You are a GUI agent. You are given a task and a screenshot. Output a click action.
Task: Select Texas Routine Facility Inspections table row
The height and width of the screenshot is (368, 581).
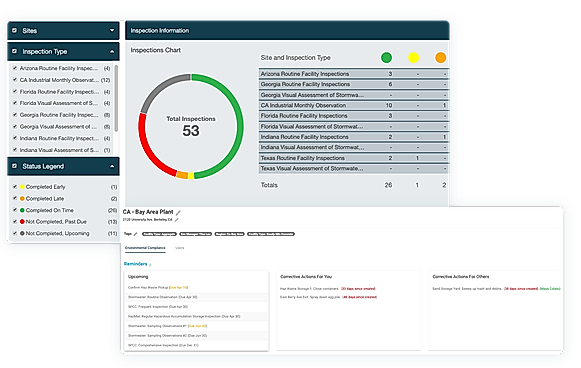coord(353,158)
